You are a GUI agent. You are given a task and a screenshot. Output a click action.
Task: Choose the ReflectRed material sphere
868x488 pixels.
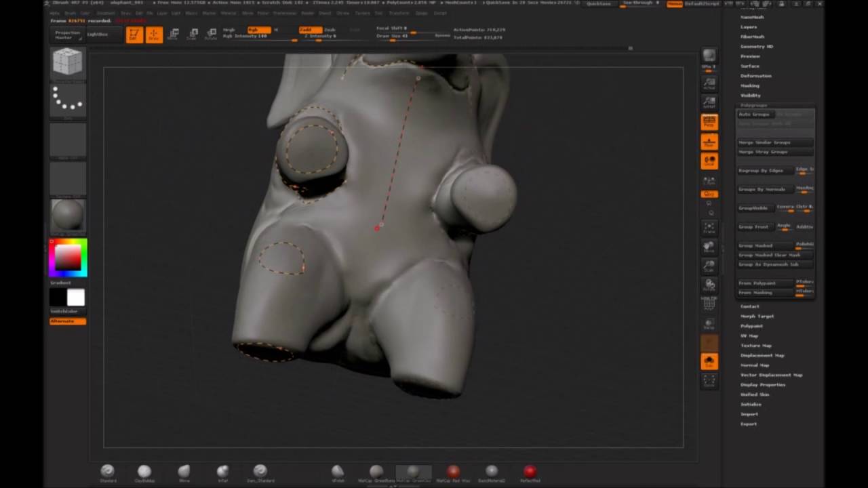(x=530, y=472)
